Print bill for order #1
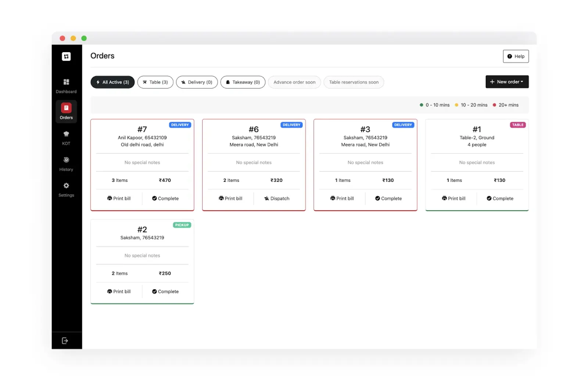Image resolution: width=588 pixels, height=387 pixels. (x=453, y=198)
